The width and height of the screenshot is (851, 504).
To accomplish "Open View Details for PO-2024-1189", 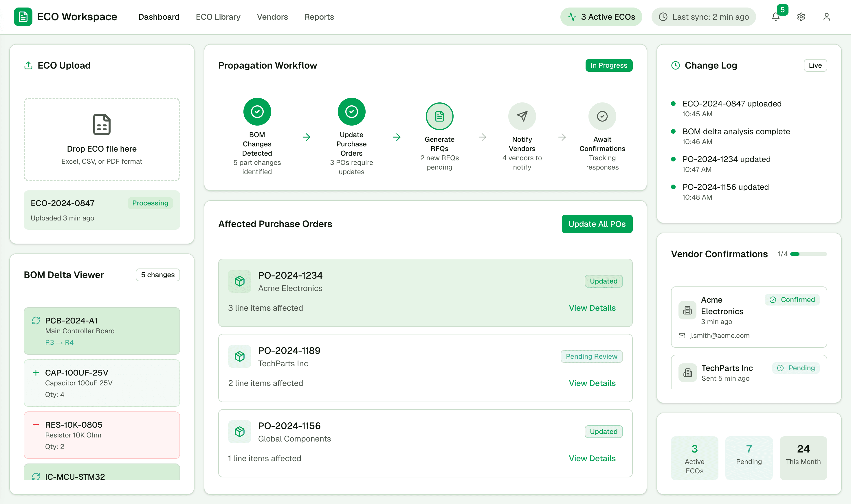I will tap(592, 383).
